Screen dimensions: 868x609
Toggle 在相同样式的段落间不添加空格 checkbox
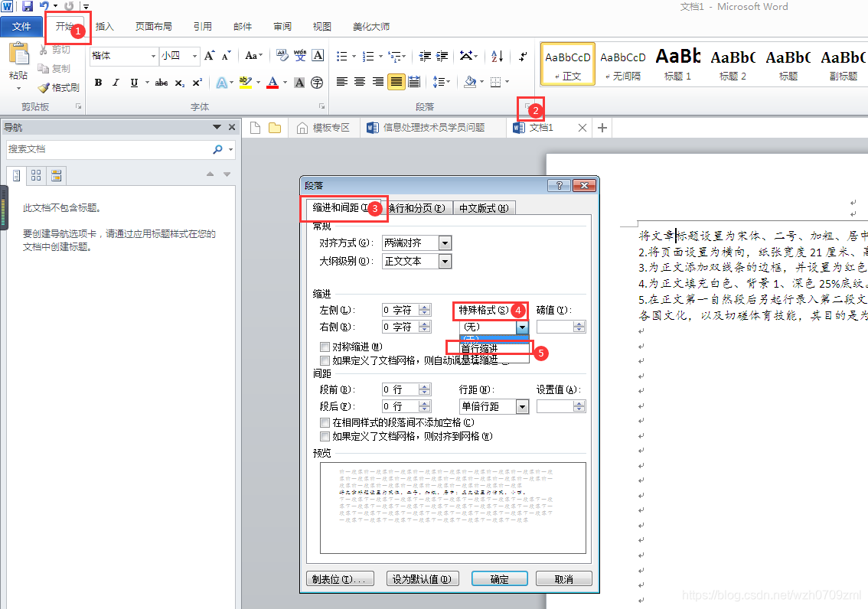tap(325, 422)
